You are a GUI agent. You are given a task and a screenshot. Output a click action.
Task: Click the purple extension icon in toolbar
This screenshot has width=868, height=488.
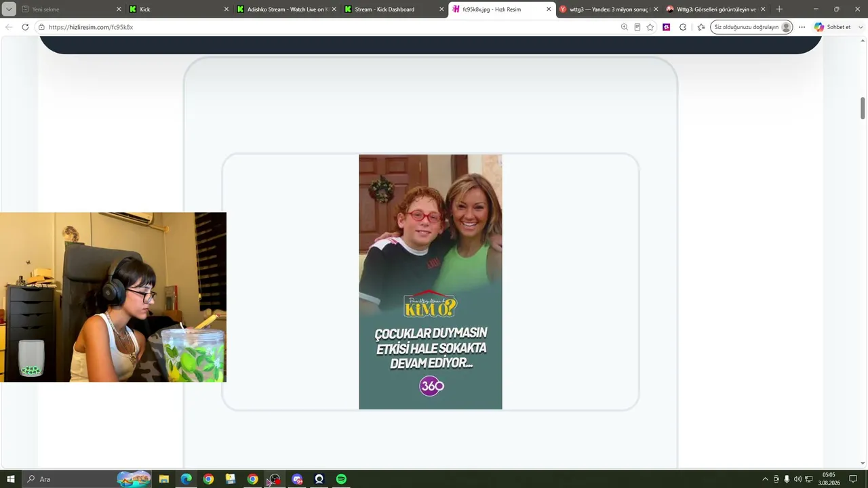pos(667,27)
